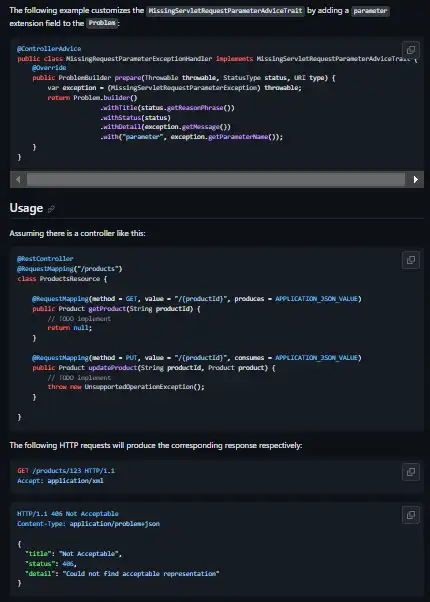Click the Usage section heading
The width and height of the screenshot is (430, 602).
pyautogui.click(x=26, y=208)
